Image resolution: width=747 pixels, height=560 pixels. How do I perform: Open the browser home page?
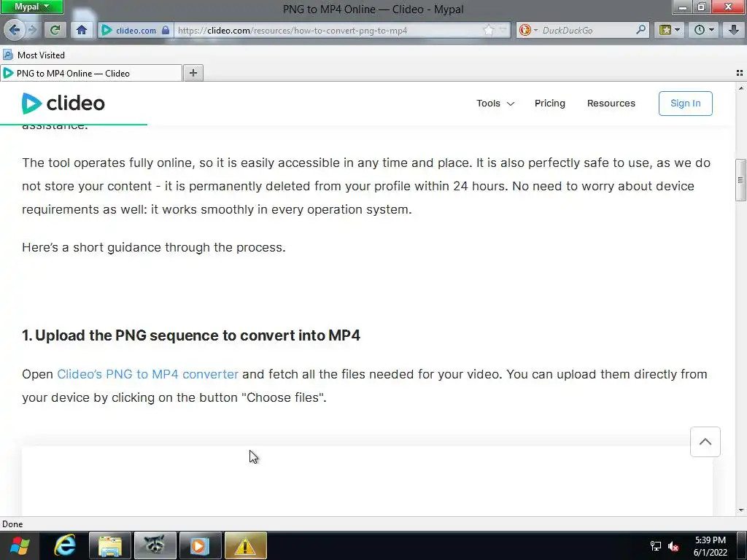coord(82,30)
